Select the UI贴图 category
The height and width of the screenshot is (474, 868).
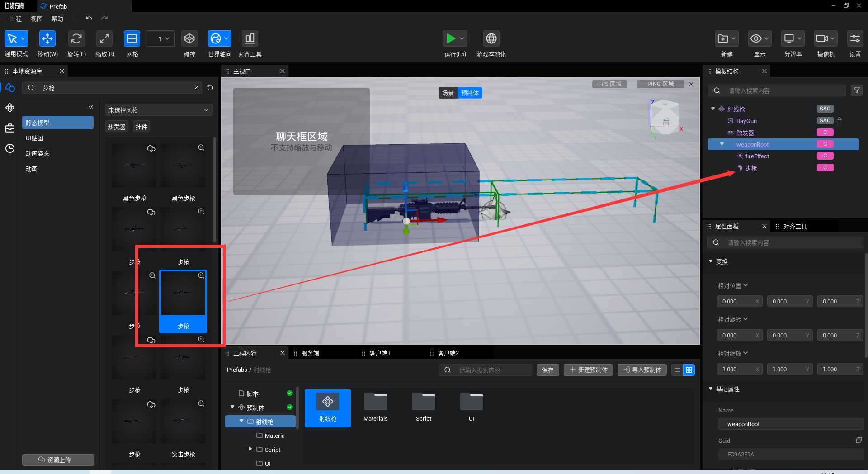[x=58, y=138]
